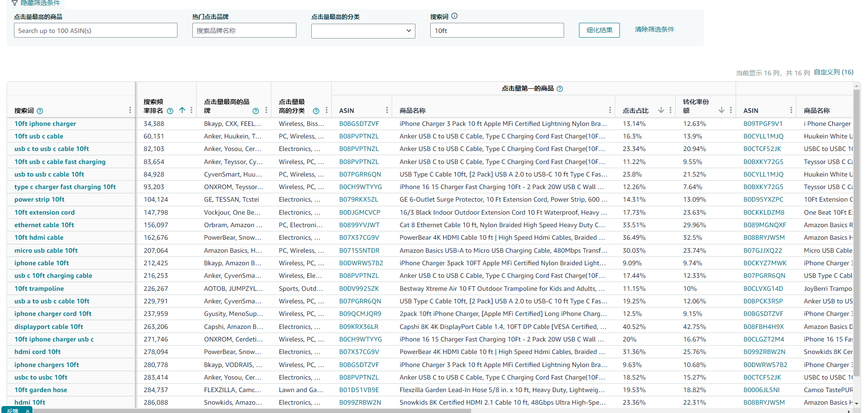The width and height of the screenshot is (868, 413).
Task: Select search frequency rank 34,388 cell
Action: coord(154,124)
